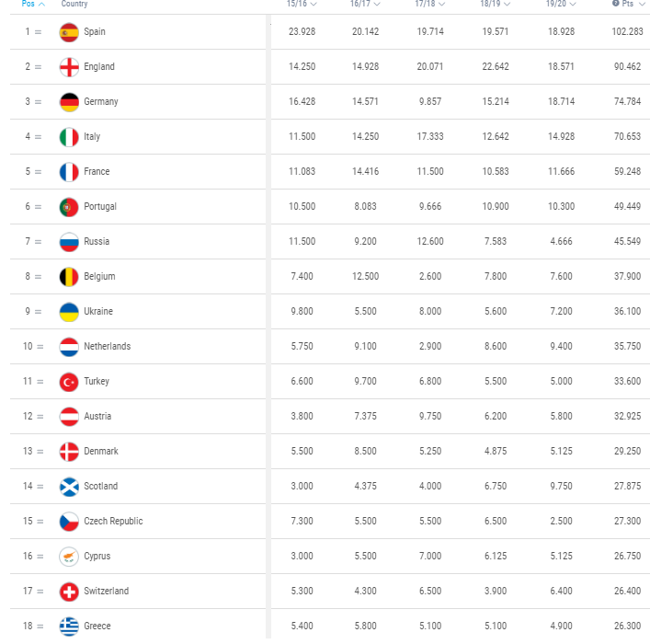Click the Switzerland flag icon
This screenshot has height=644, width=650.
(x=69, y=592)
